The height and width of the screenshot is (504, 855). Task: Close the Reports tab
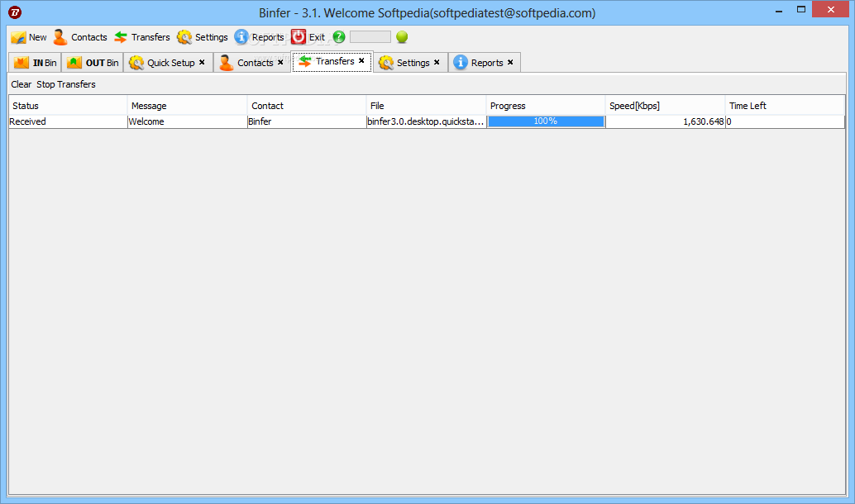point(510,62)
